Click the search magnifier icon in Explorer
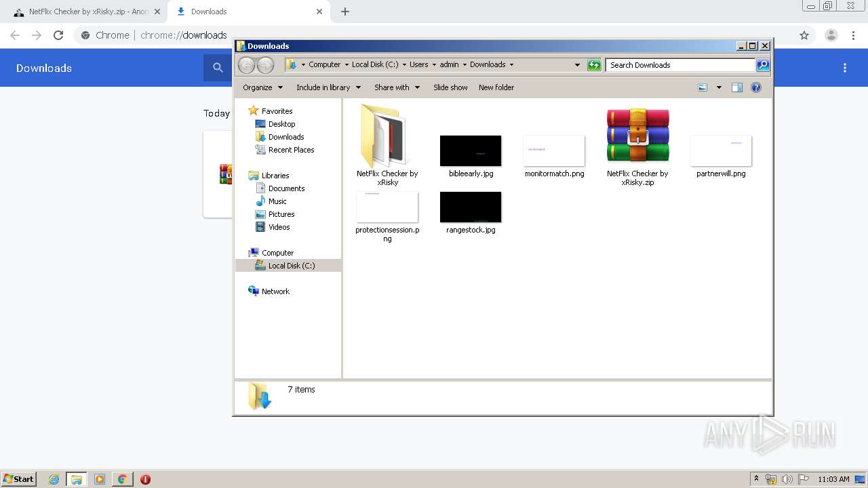 pyautogui.click(x=763, y=65)
